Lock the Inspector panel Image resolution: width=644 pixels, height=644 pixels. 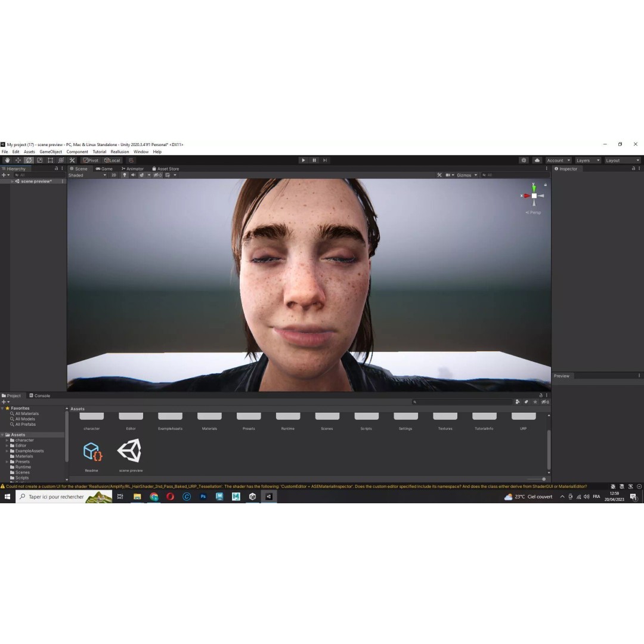(x=633, y=168)
